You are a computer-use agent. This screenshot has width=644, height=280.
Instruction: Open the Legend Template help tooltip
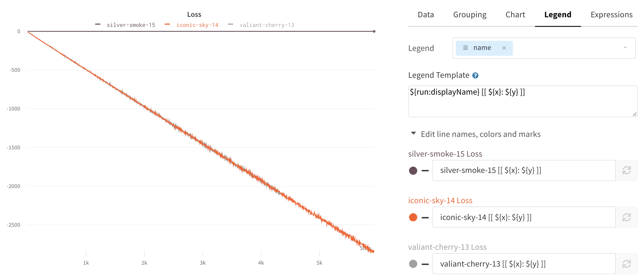[475, 75]
